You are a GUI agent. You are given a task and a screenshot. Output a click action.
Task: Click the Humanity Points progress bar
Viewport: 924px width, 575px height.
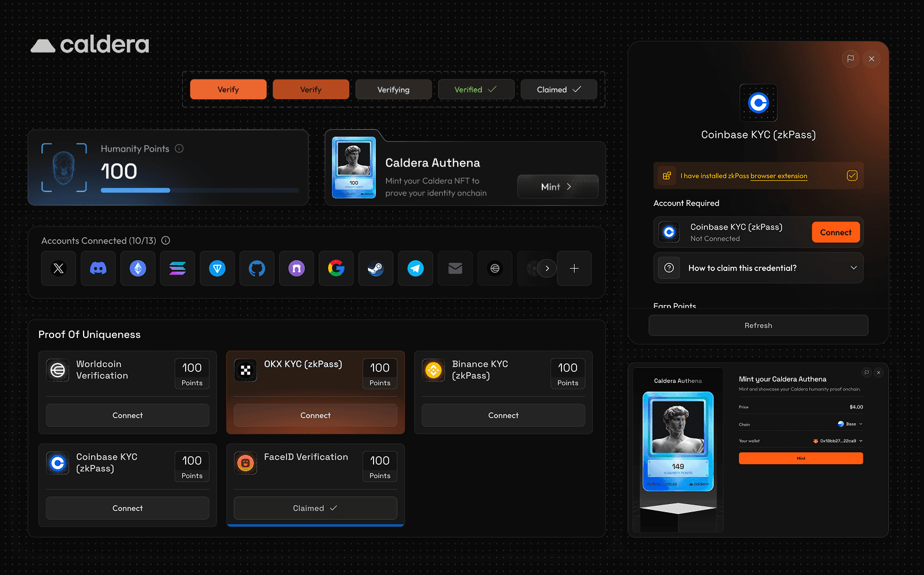pos(200,190)
